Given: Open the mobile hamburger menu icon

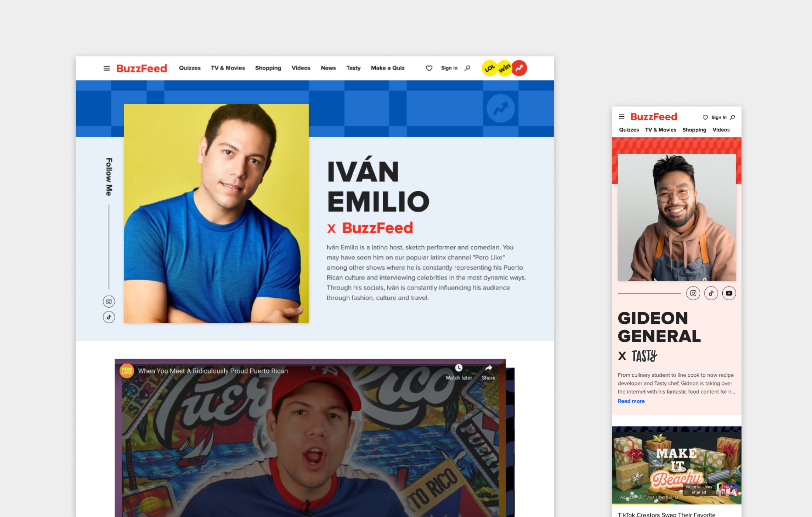Looking at the screenshot, I should click(x=622, y=117).
